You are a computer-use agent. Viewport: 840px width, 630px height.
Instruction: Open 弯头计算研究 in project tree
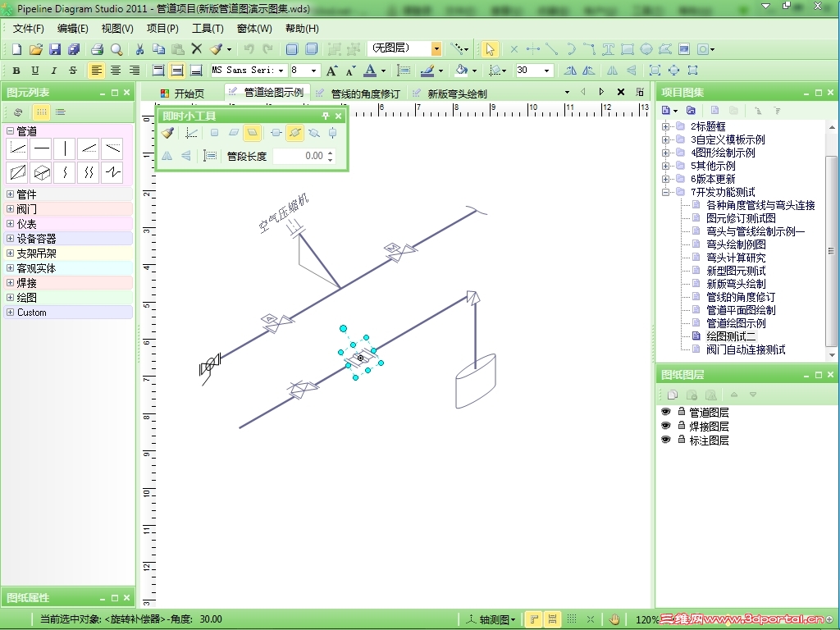point(736,258)
